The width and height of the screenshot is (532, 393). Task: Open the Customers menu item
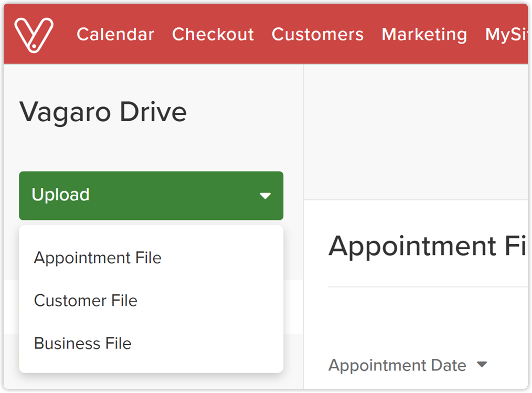click(317, 34)
